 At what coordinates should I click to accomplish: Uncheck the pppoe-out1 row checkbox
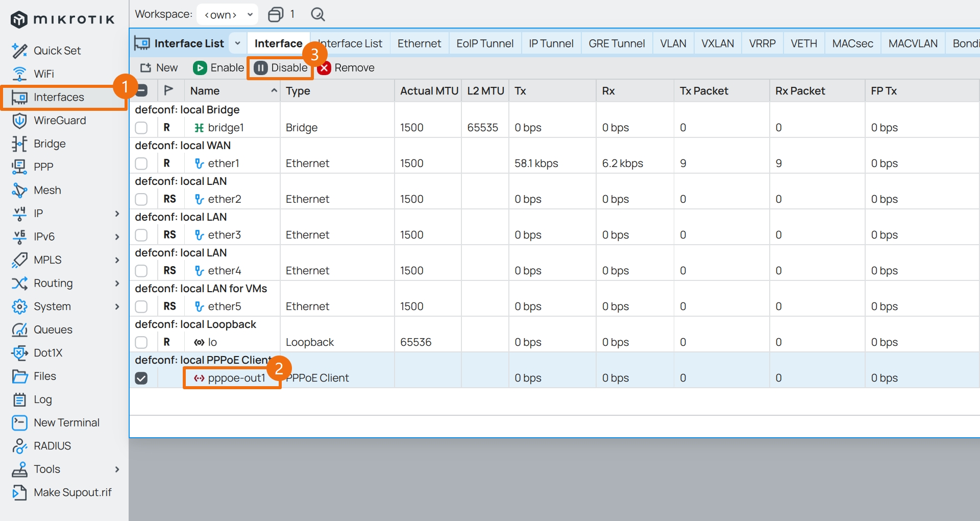[x=141, y=378]
